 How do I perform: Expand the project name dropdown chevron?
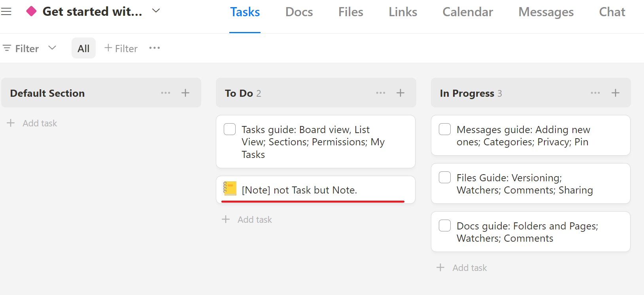156,11
